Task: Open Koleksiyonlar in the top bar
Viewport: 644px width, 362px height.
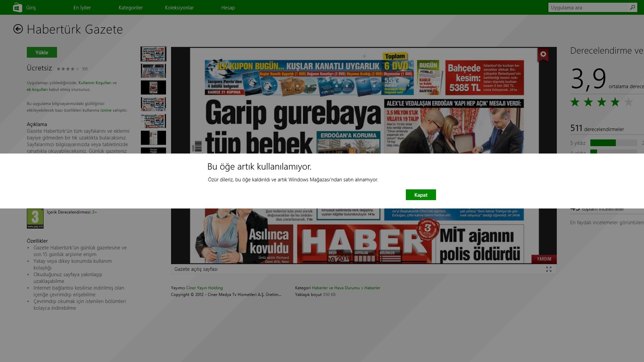Action: (179, 7)
